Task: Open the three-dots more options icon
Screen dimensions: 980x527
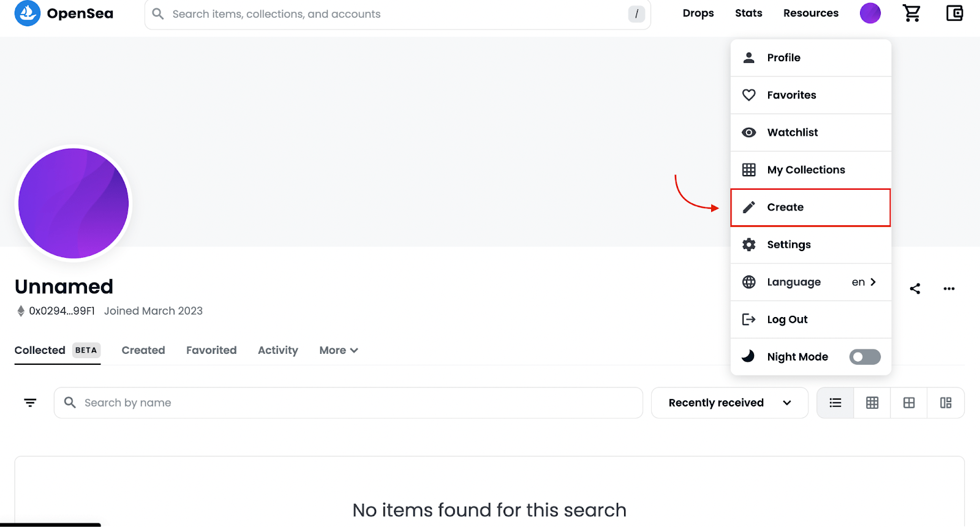Action: 949,289
